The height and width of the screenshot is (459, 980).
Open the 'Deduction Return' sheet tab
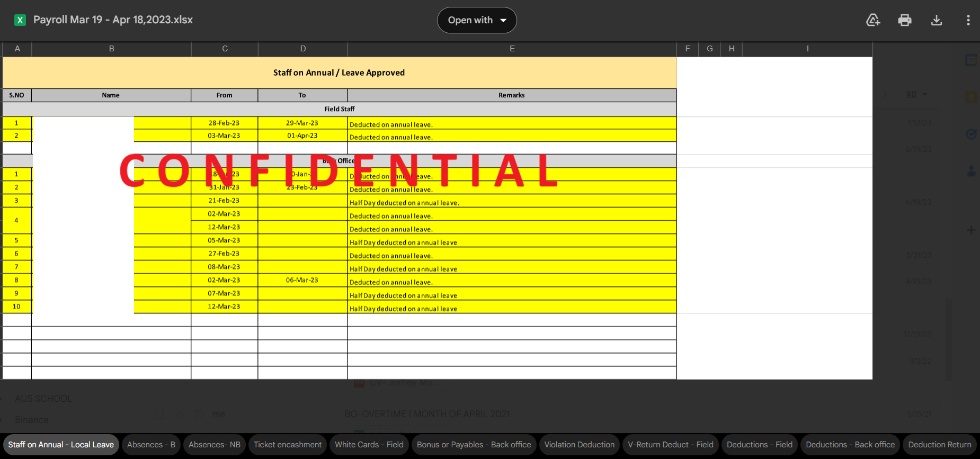pyautogui.click(x=940, y=445)
